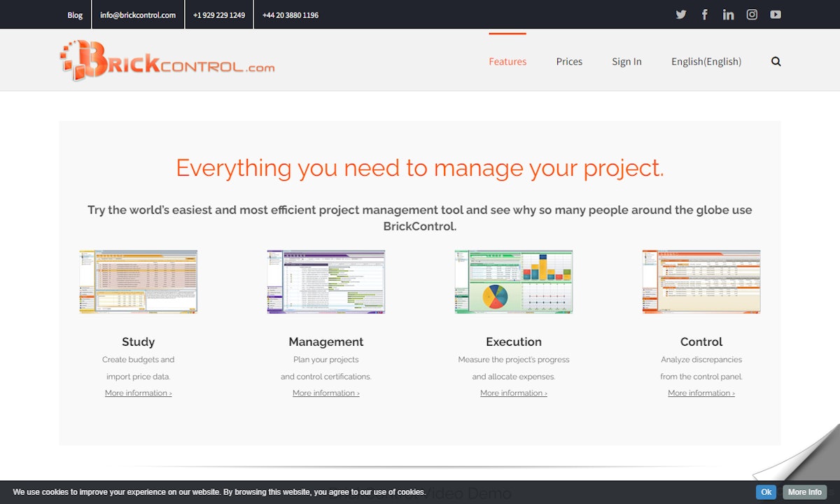This screenshot has height=504, width=840.
Task: Go to the Prices page
Action: point(569,62)
